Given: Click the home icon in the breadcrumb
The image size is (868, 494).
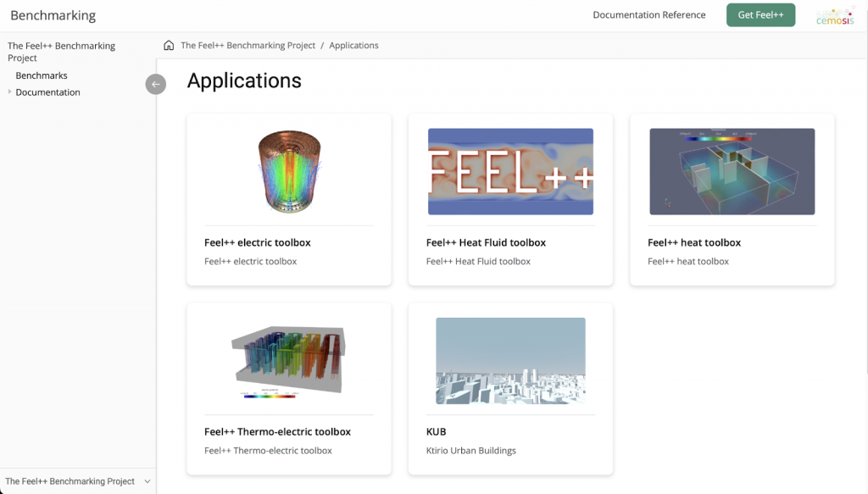Looking at the screenshot, I should tap(169, 46).
